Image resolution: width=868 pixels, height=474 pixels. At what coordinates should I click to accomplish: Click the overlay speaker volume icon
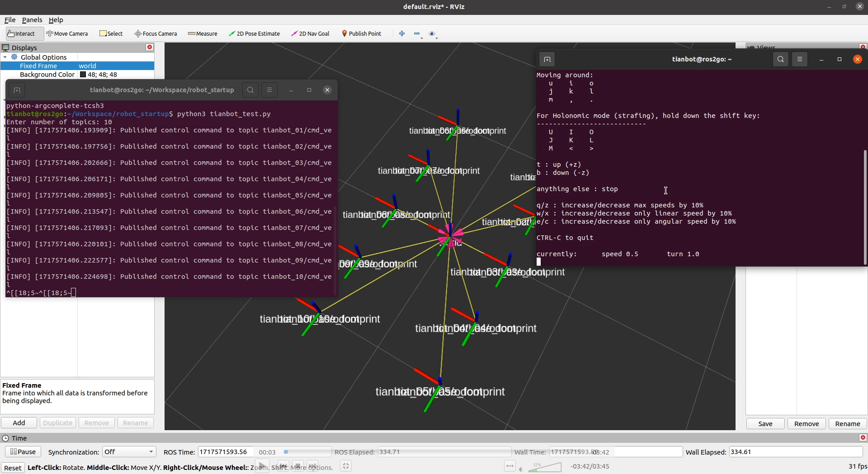[x=521, y=469]
